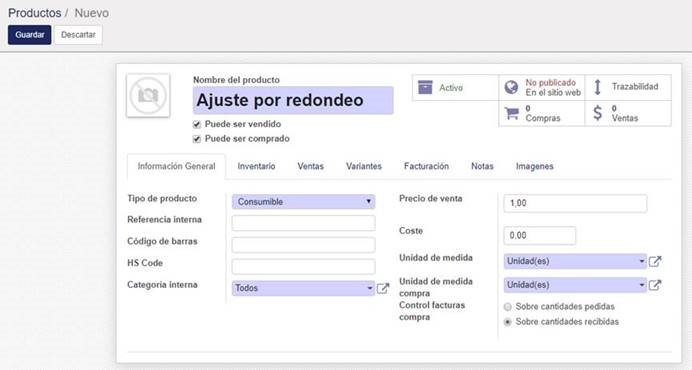The height and width of the screenshot is (370, 692).
Task: Click the Trazabilidad stat button label
Action: point(635,87)
